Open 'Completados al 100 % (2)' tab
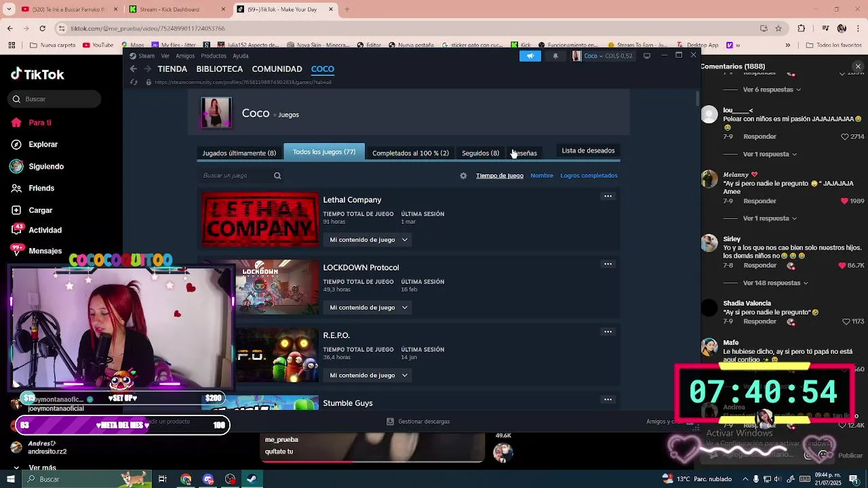The image size is (868, 488). 410,153
